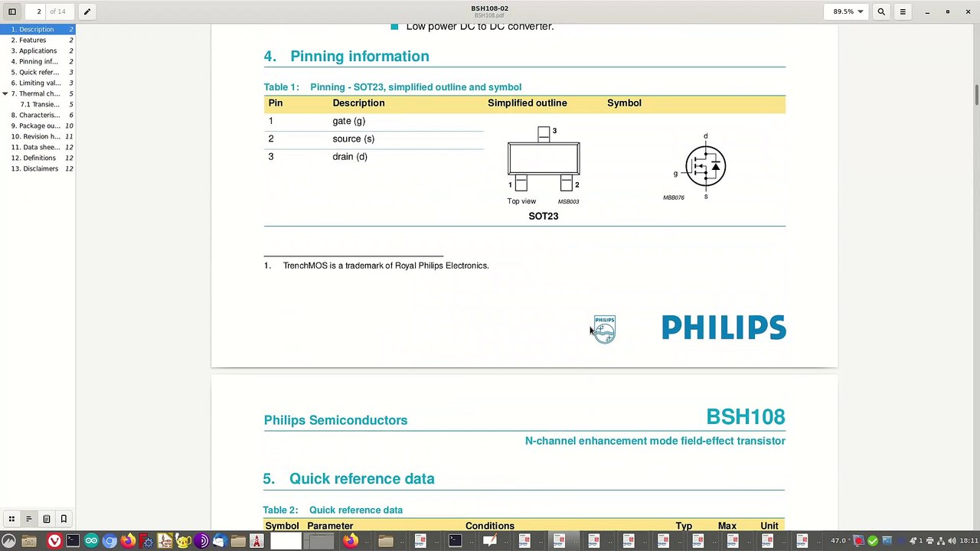Go to outline entry 12. Definitions
The height and width of the screenshot is (551, 980).
pos(38,158)
